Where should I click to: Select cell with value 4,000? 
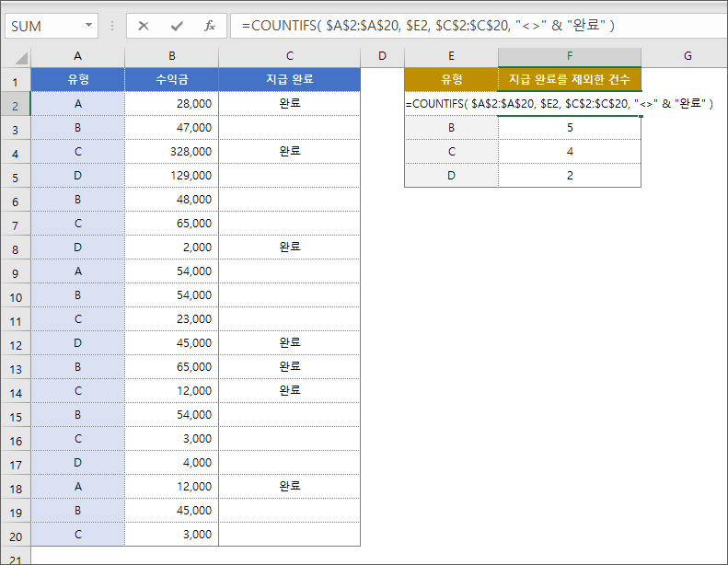(172, 463)
